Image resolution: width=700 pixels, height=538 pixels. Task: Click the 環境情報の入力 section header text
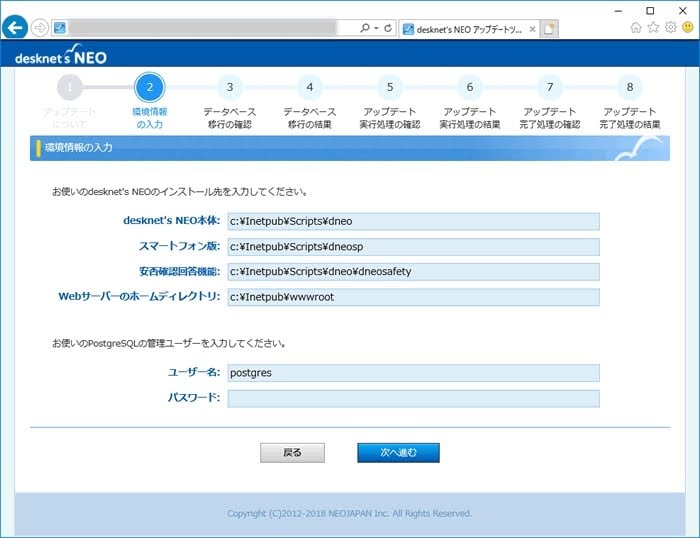click(79, 148)
